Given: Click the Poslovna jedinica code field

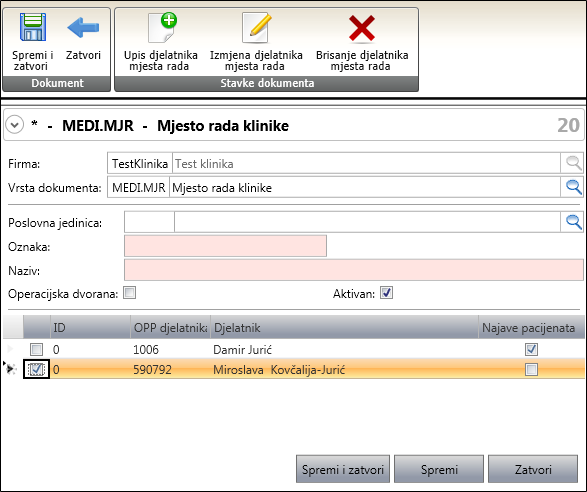Looking at the screenshot, I should pos(149,222).
